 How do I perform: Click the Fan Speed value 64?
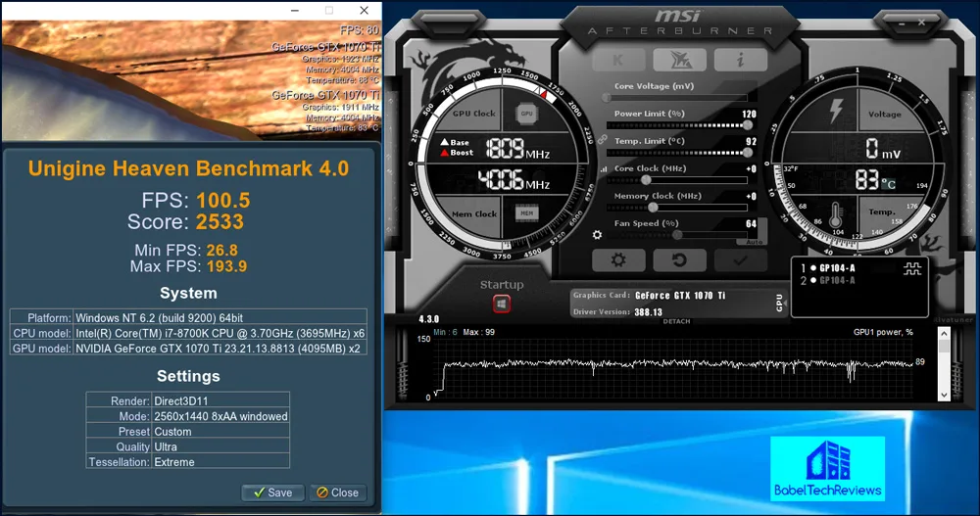pyautogui.click(x=752, y=223)
